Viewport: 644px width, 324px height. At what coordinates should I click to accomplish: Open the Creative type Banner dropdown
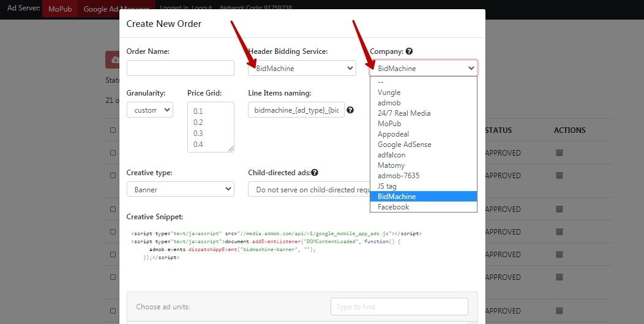point(181,189)
